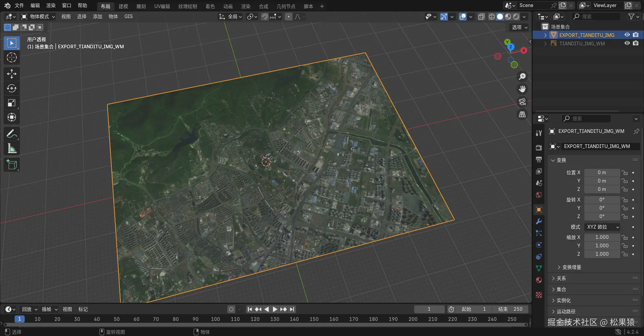Select the Rotate tool
The image size is (644, 336).
point(12,88)
